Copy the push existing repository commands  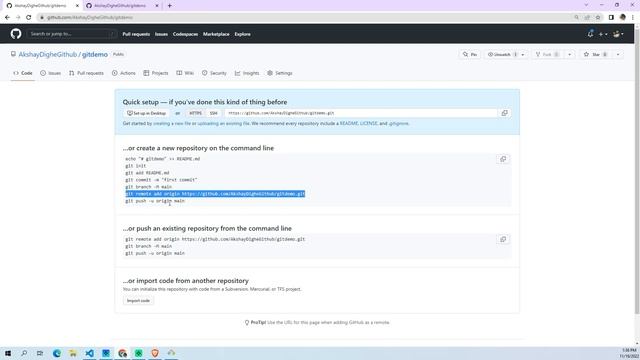503,239
